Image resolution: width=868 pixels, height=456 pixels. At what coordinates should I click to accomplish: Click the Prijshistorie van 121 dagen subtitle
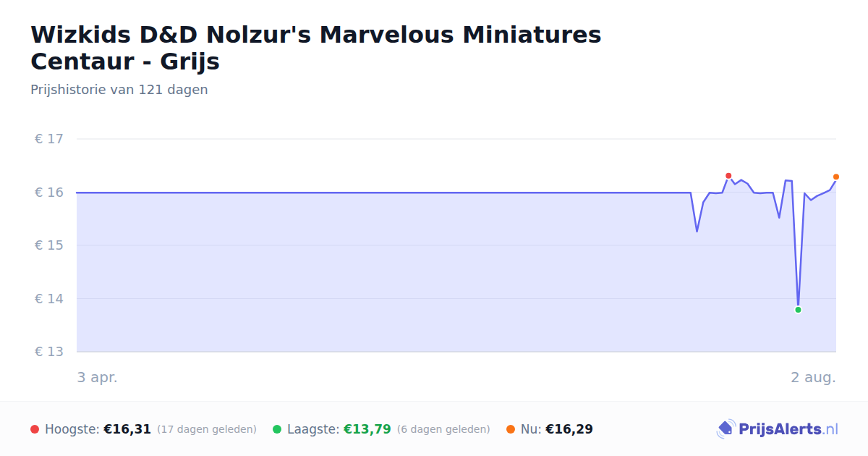(x=119, y=90)
